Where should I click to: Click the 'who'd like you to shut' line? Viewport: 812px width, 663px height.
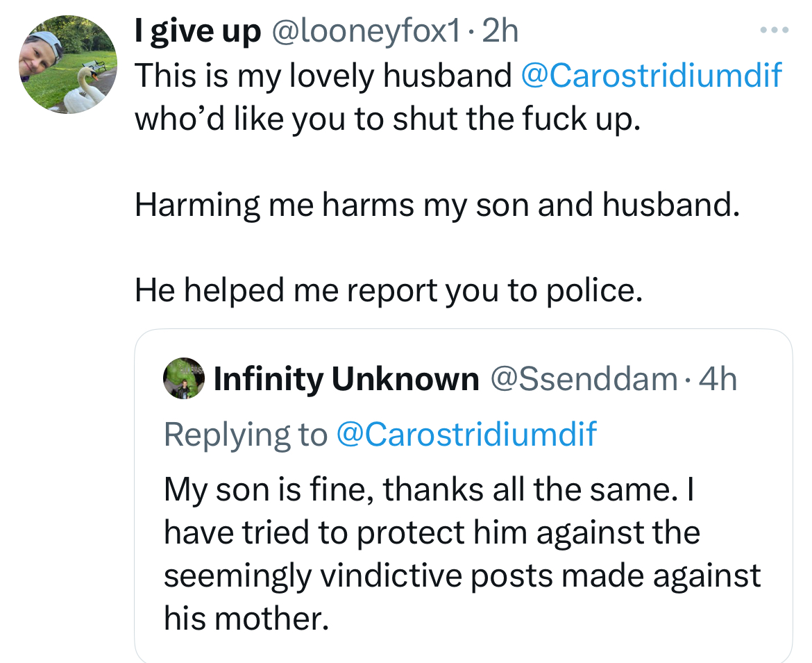coord(387,119)
